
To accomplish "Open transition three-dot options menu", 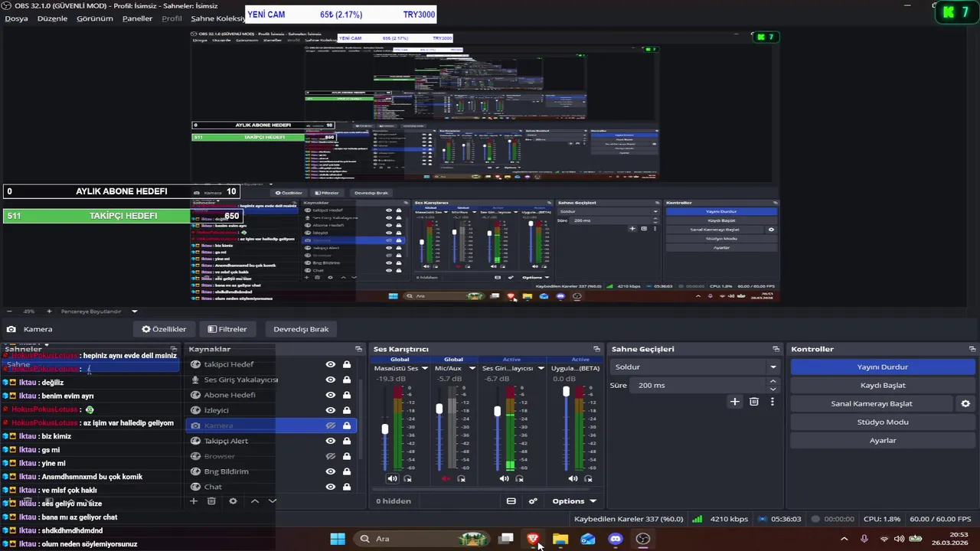I will tap(772, 402).
